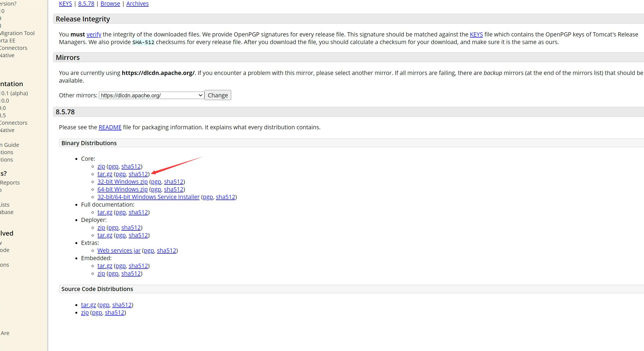This screenshot has width=644, height=351.
Task: Open the README file link
Action: pos(110,127)
